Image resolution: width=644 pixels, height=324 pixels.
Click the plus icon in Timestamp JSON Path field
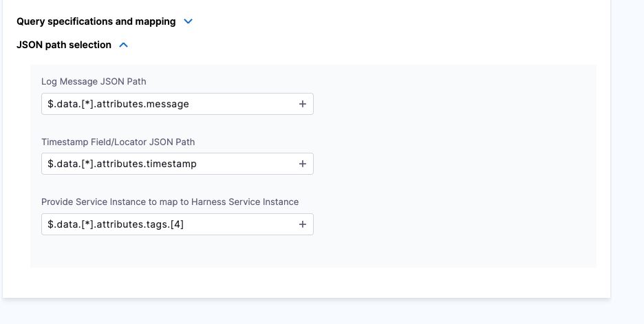click(302, 164)
